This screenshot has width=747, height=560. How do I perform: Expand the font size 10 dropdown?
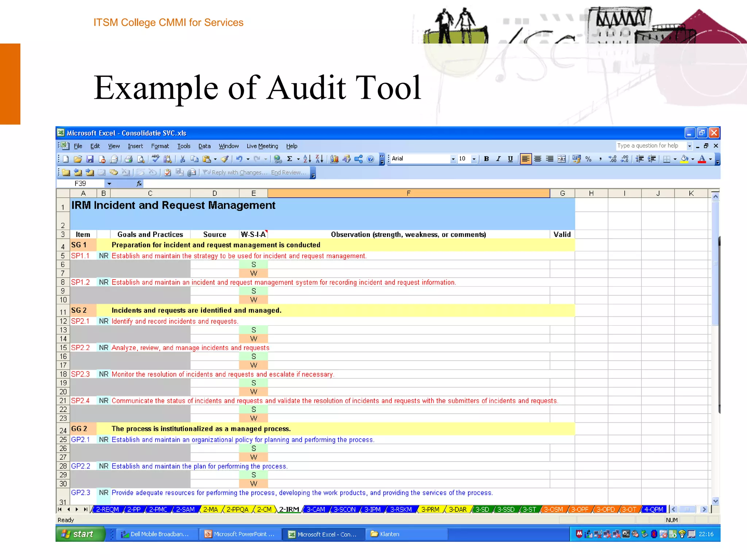pos(474,159)
